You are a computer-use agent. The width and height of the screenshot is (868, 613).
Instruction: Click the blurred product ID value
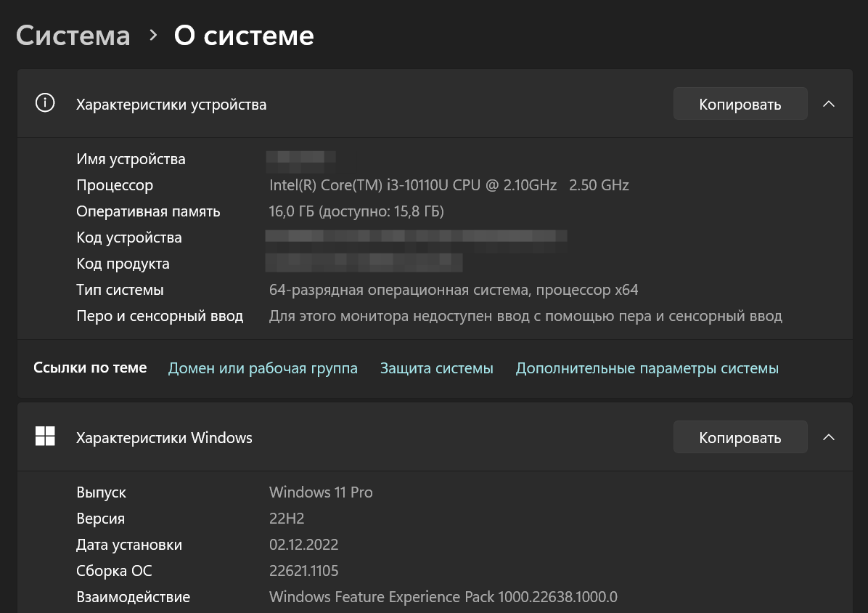(x=364, y=263)
